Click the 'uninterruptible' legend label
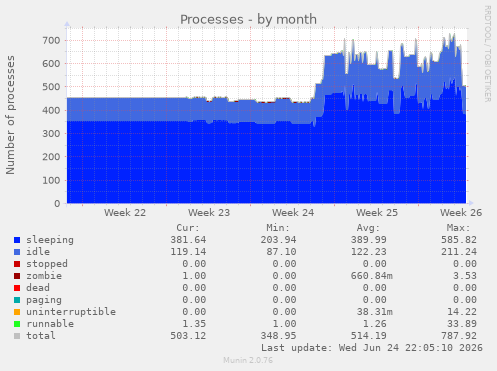This screenshot has width=497, height=371. (x=71, y=312)
